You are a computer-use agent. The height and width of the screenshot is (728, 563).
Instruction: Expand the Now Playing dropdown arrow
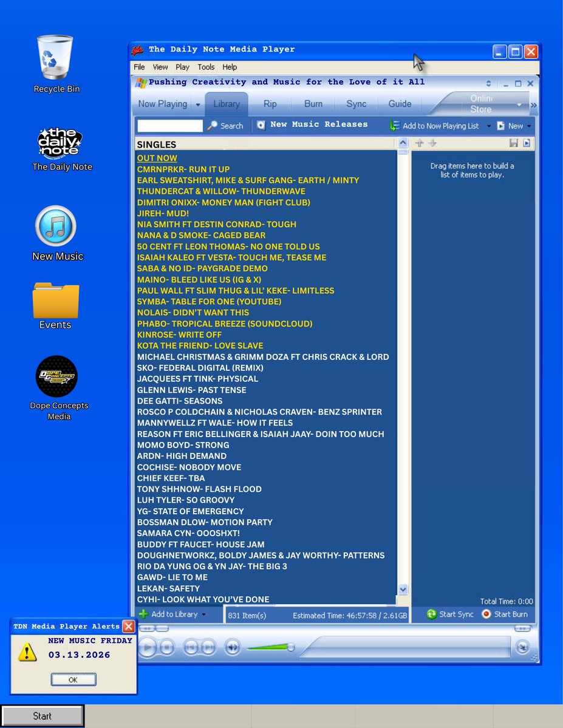pyautogui.click(x=198, y=104)
